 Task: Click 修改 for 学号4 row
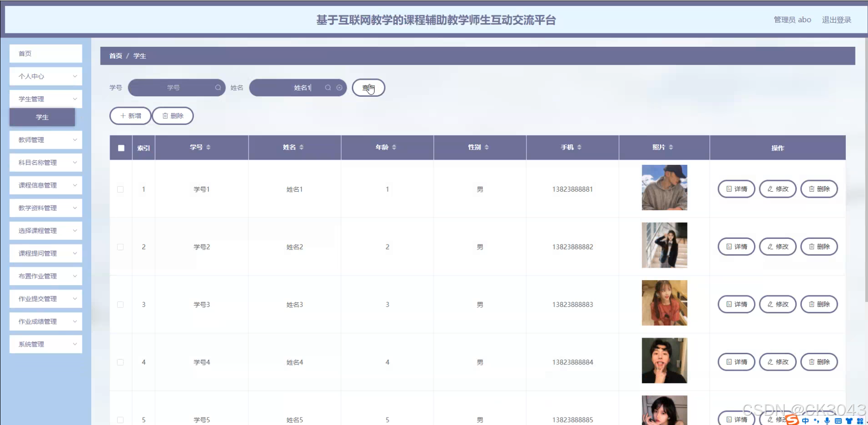tap(778, 362)
